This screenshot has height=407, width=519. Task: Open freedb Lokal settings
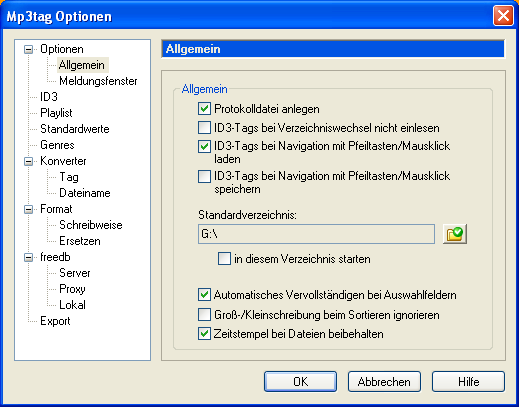pos(72,305)
